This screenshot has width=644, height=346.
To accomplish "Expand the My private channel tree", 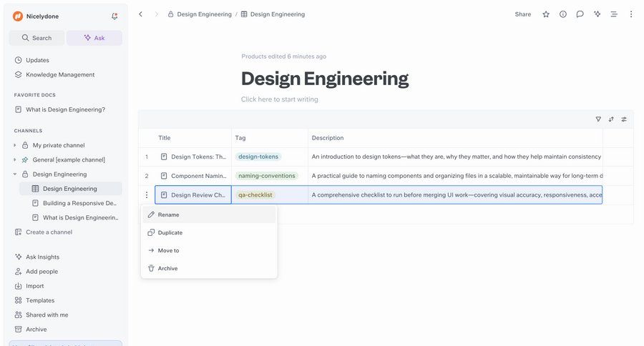I will pyautogui.click(x=15, y=145).
